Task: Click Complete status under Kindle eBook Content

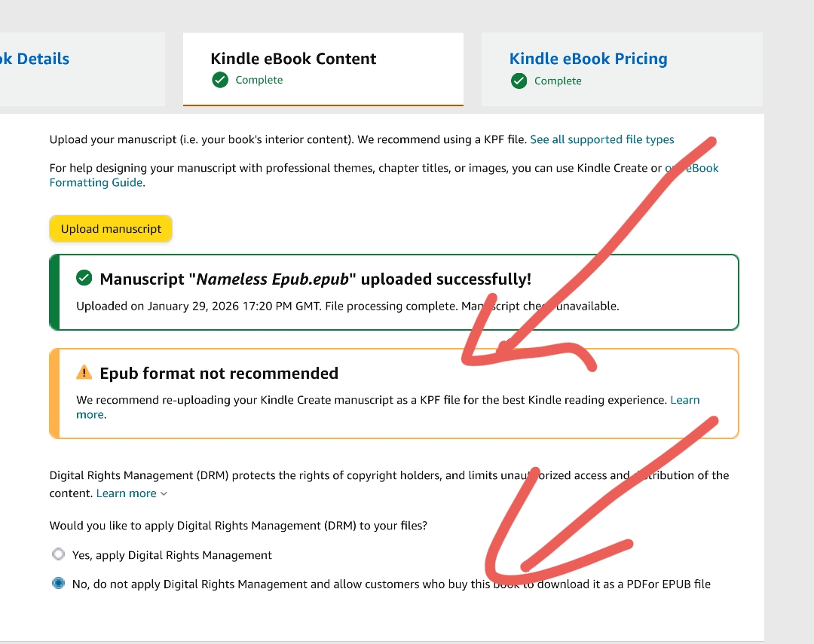Action: tap(259, 81)
